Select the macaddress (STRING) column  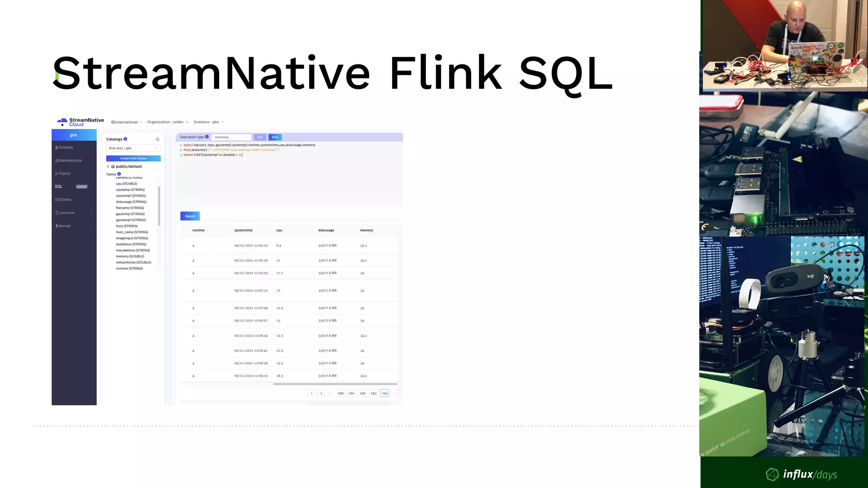tap(133, 250)
